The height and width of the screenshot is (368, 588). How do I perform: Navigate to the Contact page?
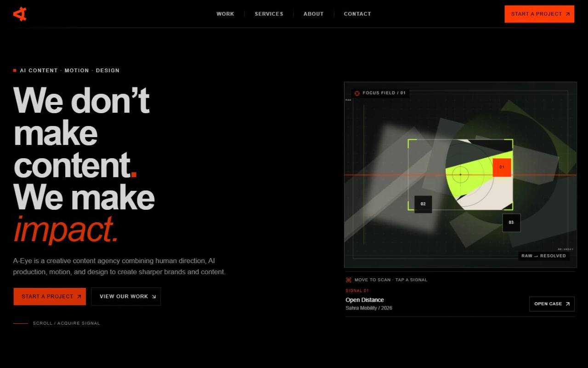coord(357,14)
